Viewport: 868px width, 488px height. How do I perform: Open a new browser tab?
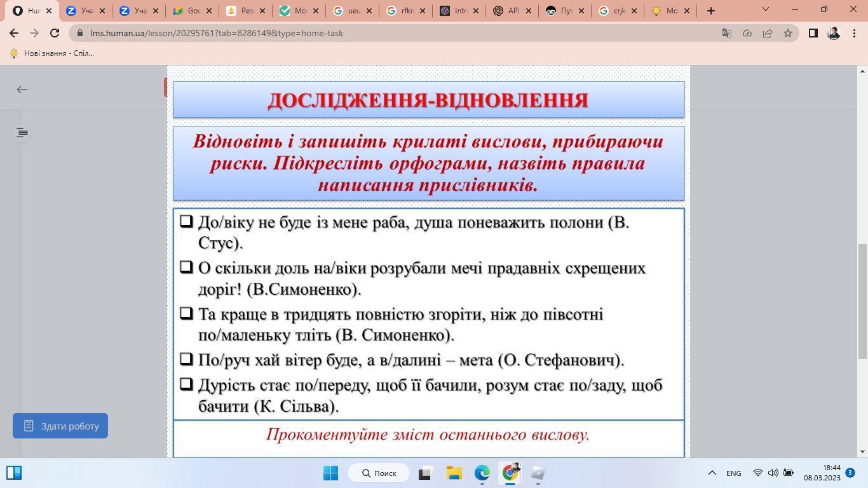coord(711,11)
